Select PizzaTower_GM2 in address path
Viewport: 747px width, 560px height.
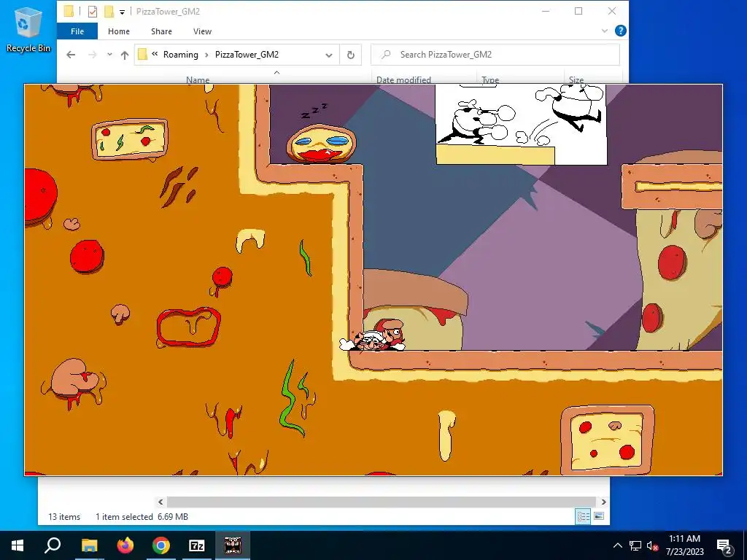(x=247, y=55)
